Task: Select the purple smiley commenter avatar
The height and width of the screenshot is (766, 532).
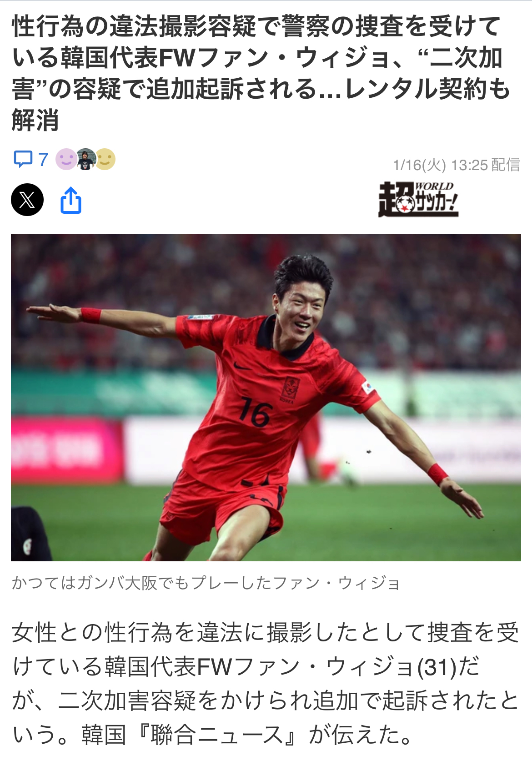Action: coord(66,159)
